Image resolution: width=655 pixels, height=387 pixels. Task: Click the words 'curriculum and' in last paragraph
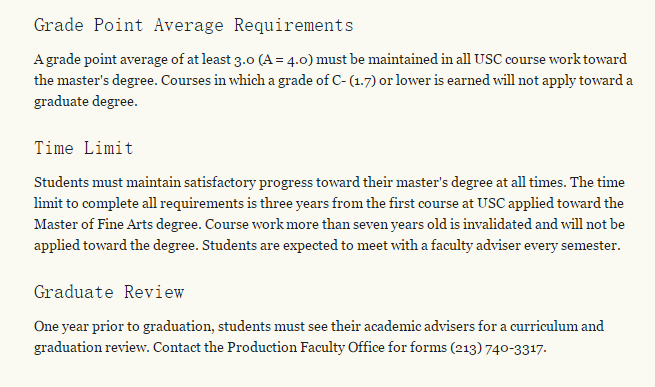pos(557,326)
